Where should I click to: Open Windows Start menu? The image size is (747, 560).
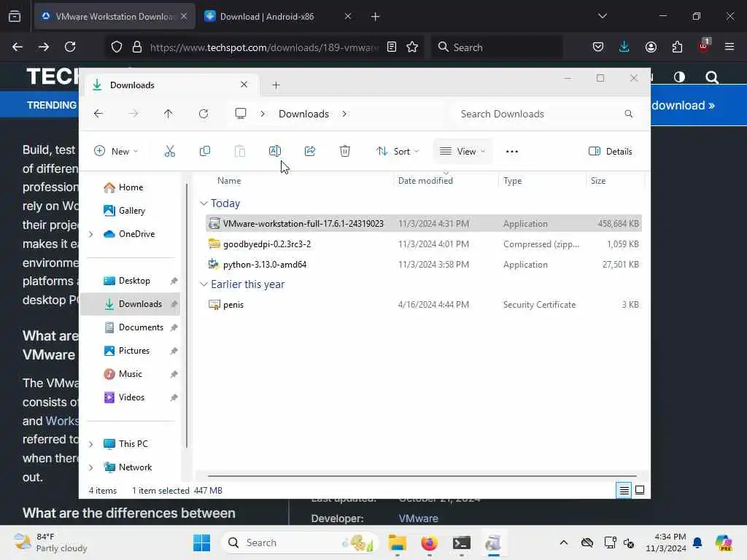click(x=201, y=542)
